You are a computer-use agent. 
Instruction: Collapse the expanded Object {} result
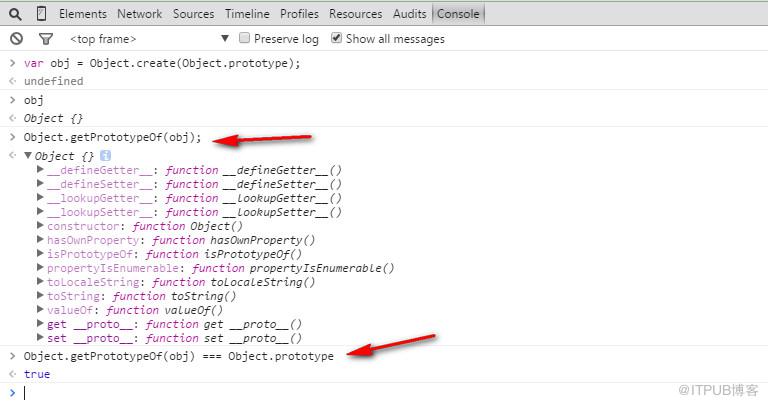pyautogui.click(x=28, y=156)
